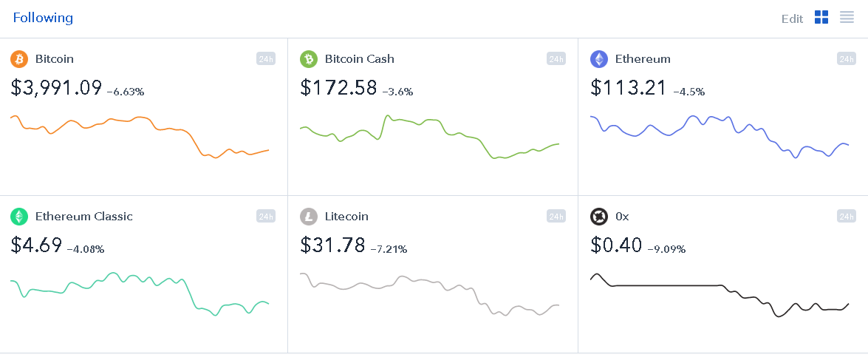868x363 pixels.
Task: Click the Litecoin $31.78 price
Action: (x=332, y=245)
